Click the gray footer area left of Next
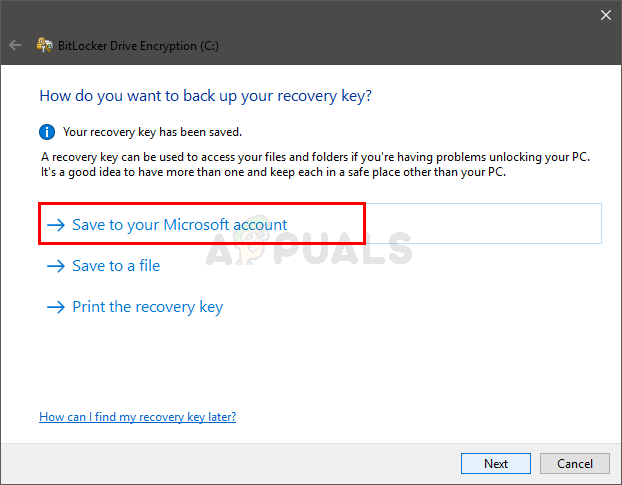 coord(230,463)
